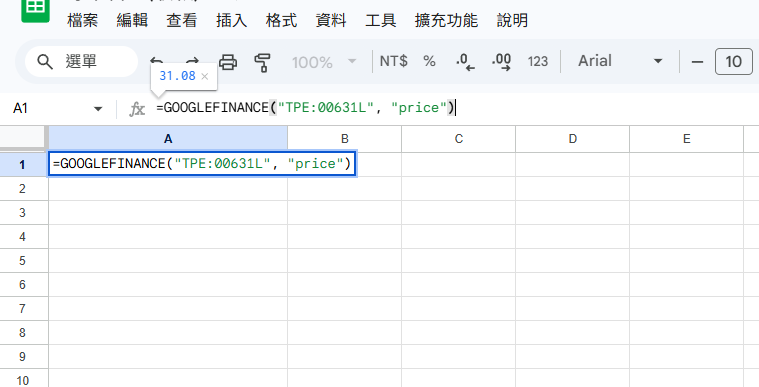Screen dimensions: 759x387
Task: Select row 9 header
Action: 23,356
